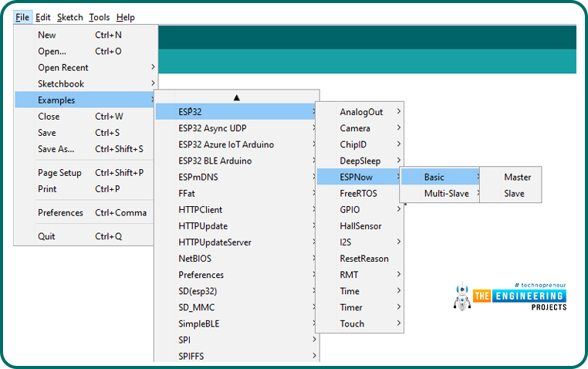Click Save in the File menu
This screenshot has height=369, width=588.
84,133
